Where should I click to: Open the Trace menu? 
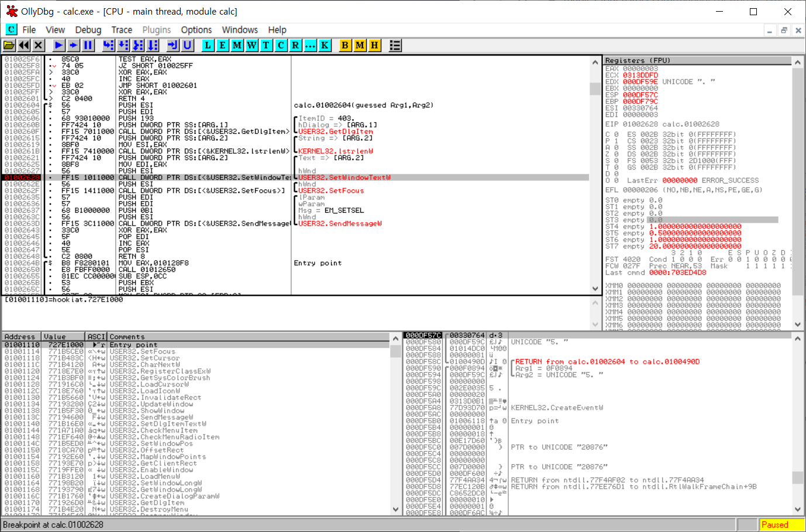pyautogui.click(x=122, y=30)
